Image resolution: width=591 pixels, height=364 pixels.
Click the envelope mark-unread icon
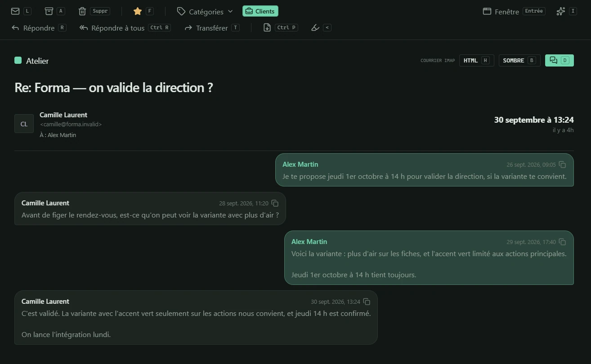point(15,11)
